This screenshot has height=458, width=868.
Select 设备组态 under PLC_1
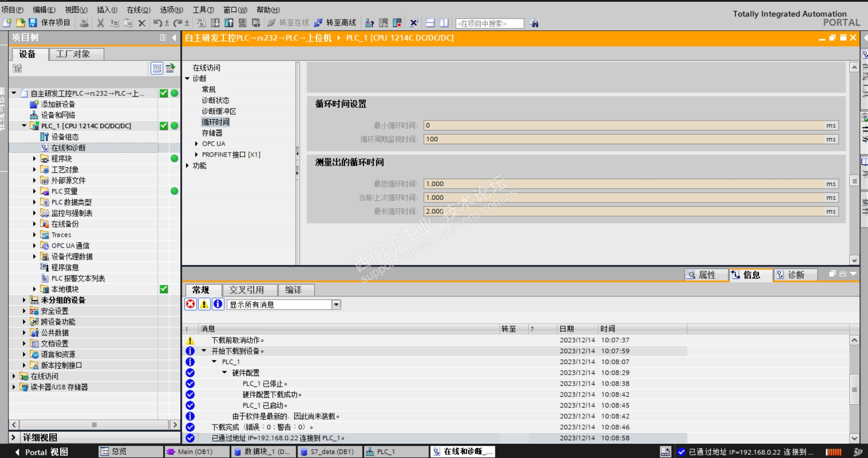point(65,137)
